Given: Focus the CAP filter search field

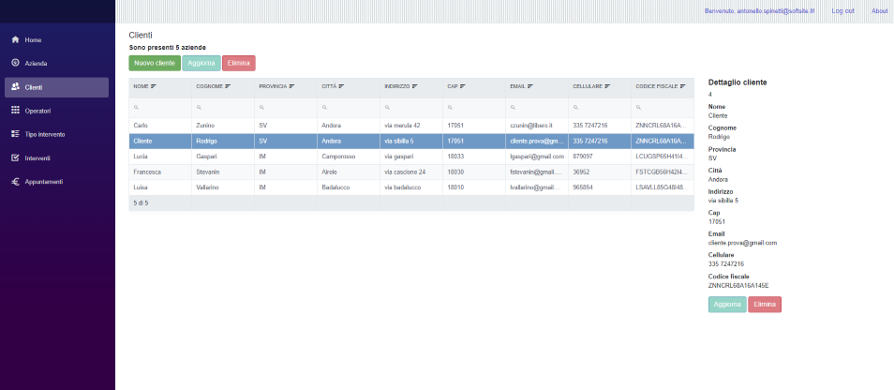Looking at the screenshot, I should (x=474, y=107).
